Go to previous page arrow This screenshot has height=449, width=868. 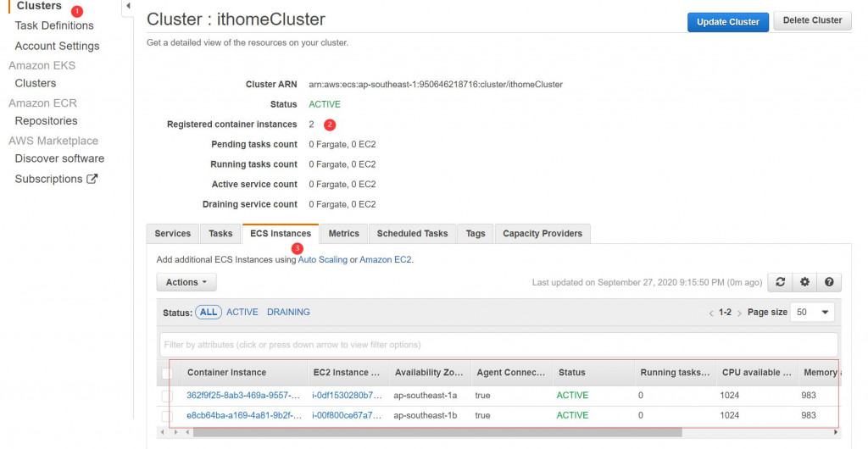[711, 313]
